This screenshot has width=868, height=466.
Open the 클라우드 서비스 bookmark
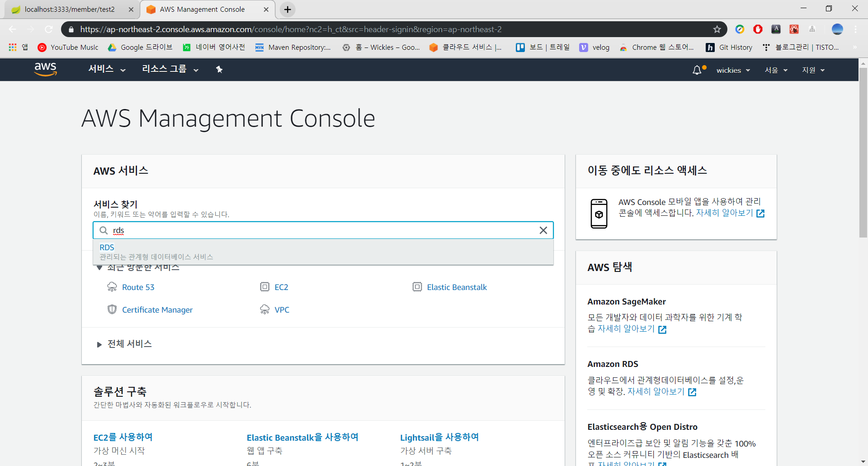(x=465, y=47)
